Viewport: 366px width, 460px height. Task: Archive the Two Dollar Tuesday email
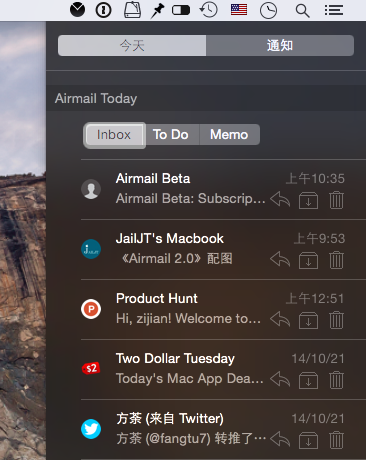tap(308, 380)
